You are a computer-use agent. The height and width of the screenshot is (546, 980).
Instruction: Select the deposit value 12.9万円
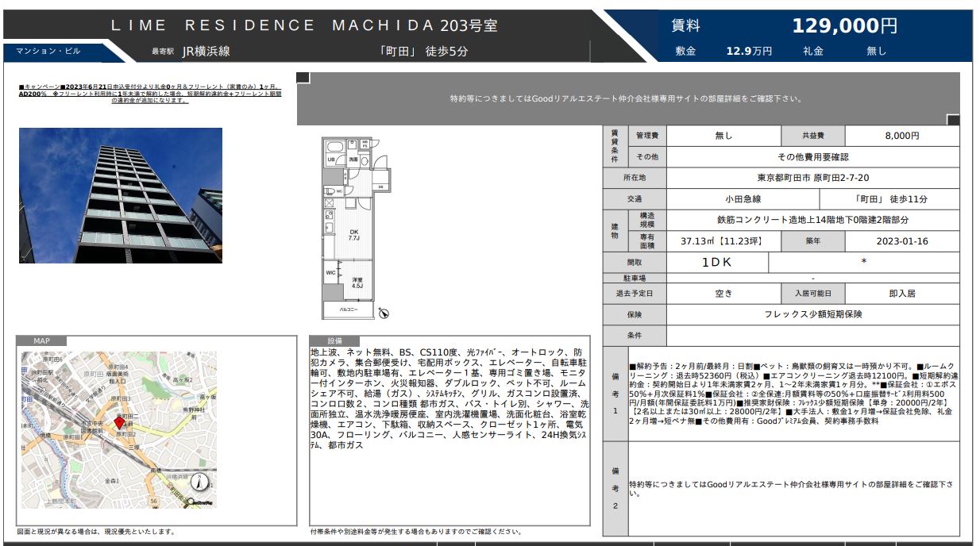749,51
